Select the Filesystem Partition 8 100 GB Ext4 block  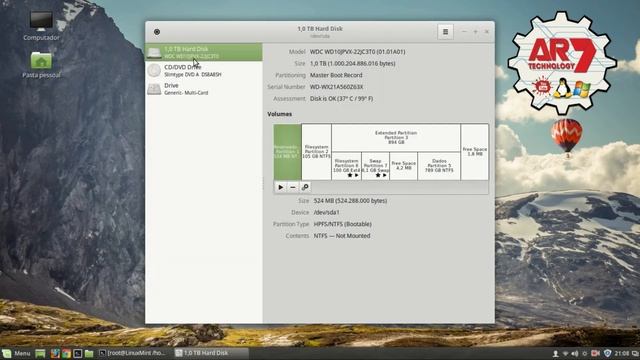347,166
